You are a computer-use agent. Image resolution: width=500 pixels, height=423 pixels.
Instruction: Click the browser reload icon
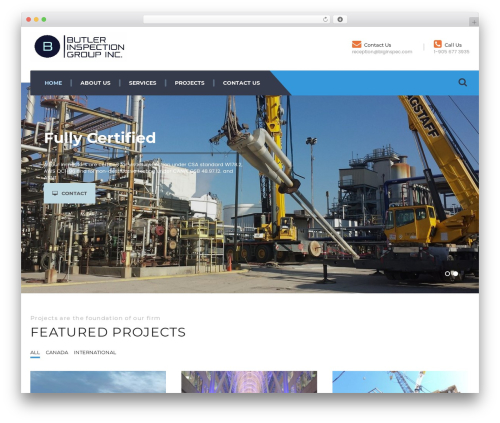pos(325,20)
